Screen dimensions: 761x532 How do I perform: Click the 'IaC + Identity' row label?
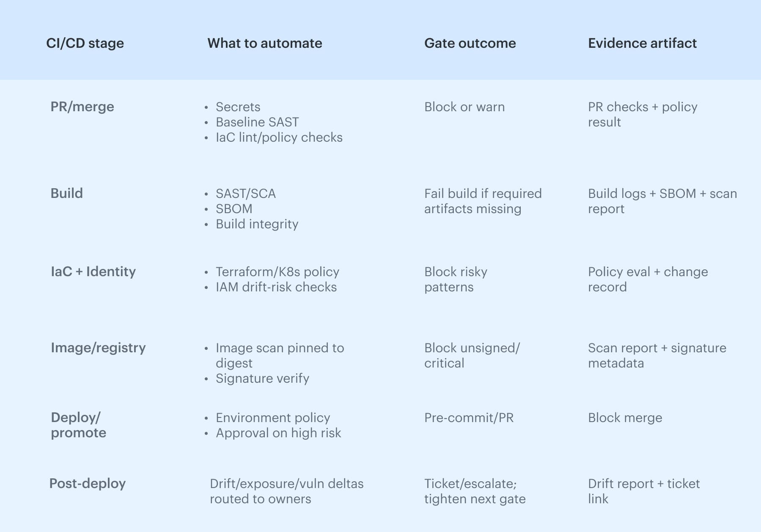(93, 271)
